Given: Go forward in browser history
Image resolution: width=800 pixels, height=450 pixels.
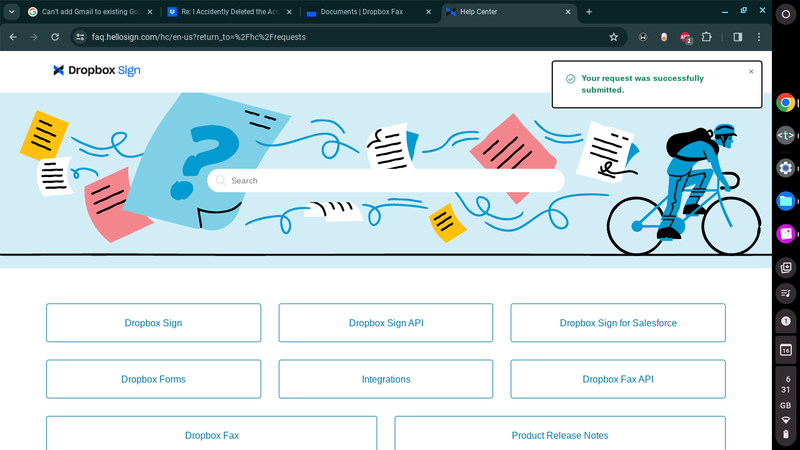Looking at the screenshot, I should point(34,37).
